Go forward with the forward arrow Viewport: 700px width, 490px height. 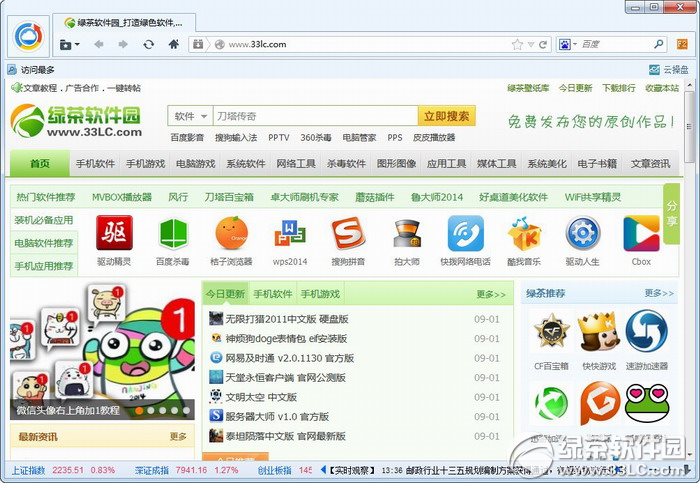tap(123, 44)
